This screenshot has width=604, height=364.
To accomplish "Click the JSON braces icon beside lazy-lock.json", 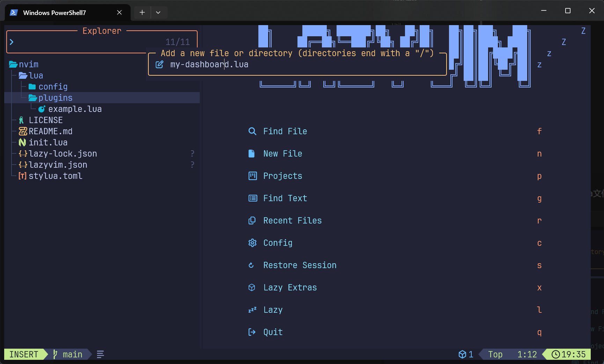I will (x=23, y=154).
